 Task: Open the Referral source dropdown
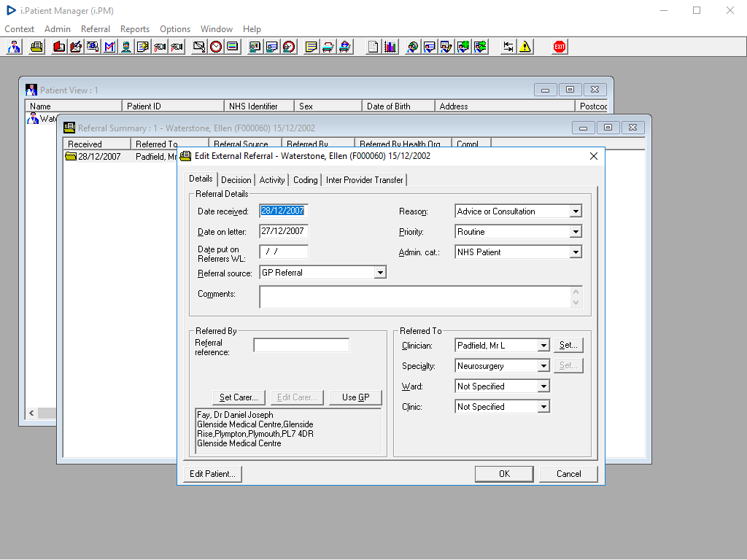(x=379, y=273)
